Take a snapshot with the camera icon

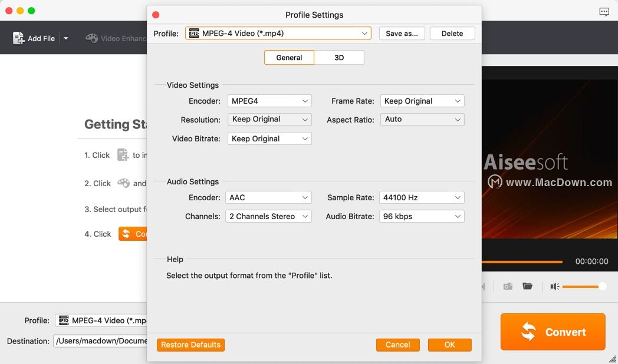click(507, 286)
